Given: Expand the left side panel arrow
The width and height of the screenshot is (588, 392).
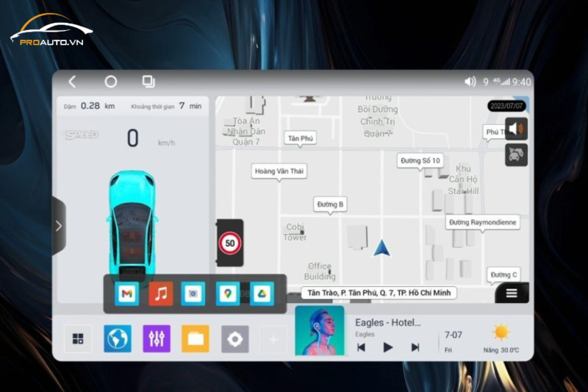Looking at the screenshot, I should pos(59,227).
